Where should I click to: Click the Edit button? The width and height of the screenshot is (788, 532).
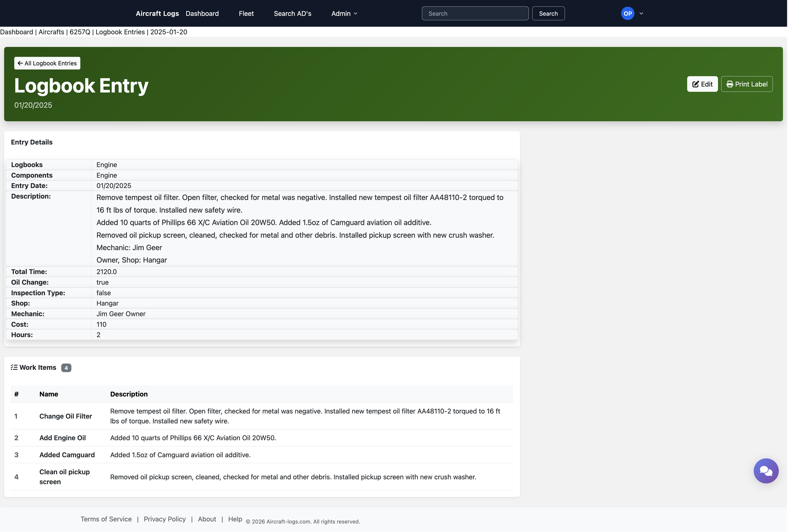coord(702,84)
